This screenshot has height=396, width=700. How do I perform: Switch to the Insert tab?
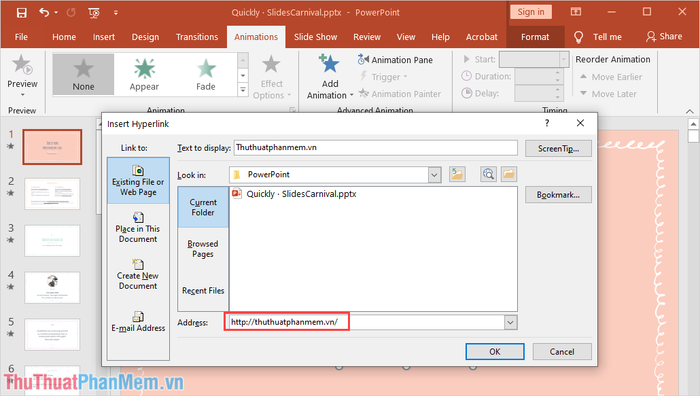(x=104, y=37)
